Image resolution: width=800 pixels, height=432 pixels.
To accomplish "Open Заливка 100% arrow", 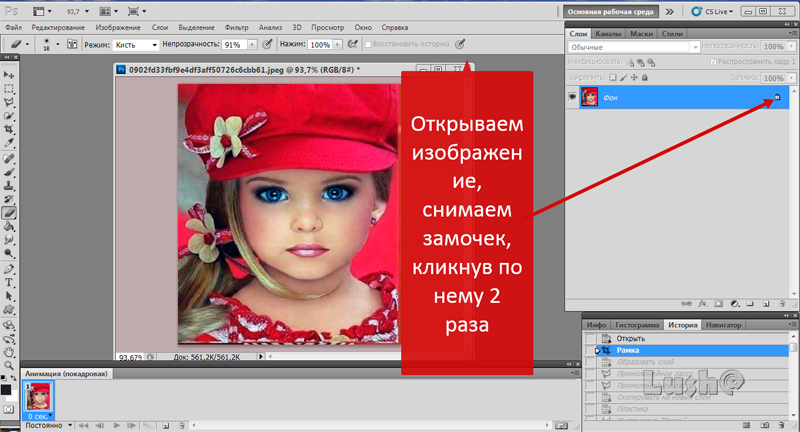I will click(x=791, y=78).
